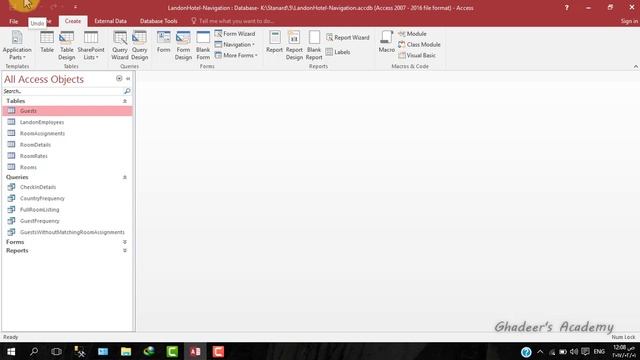Select the Guests table
Viewport: 640px width, 360px height.
(67, 111)
